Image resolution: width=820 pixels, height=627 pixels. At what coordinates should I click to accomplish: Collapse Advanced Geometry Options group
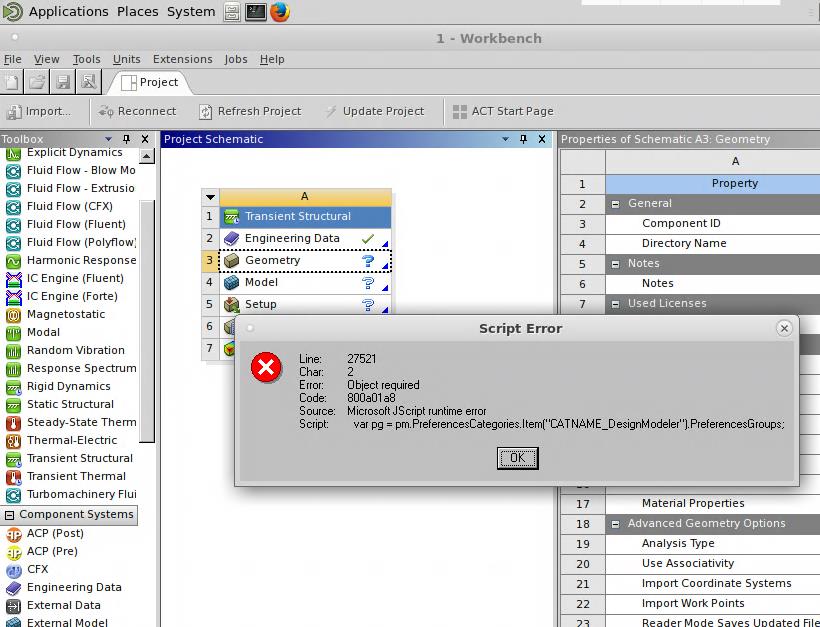(x=616, y=524)
